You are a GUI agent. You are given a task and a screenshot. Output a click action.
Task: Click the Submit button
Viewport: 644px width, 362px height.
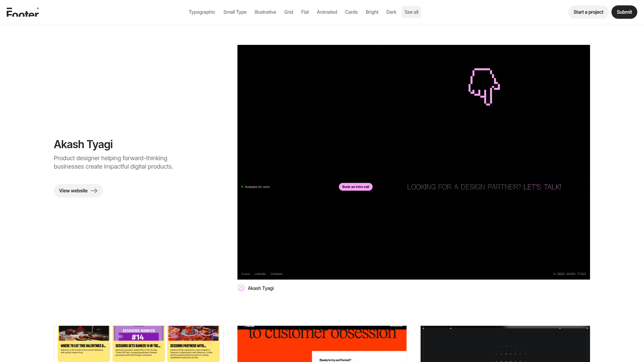coord(624,12)
